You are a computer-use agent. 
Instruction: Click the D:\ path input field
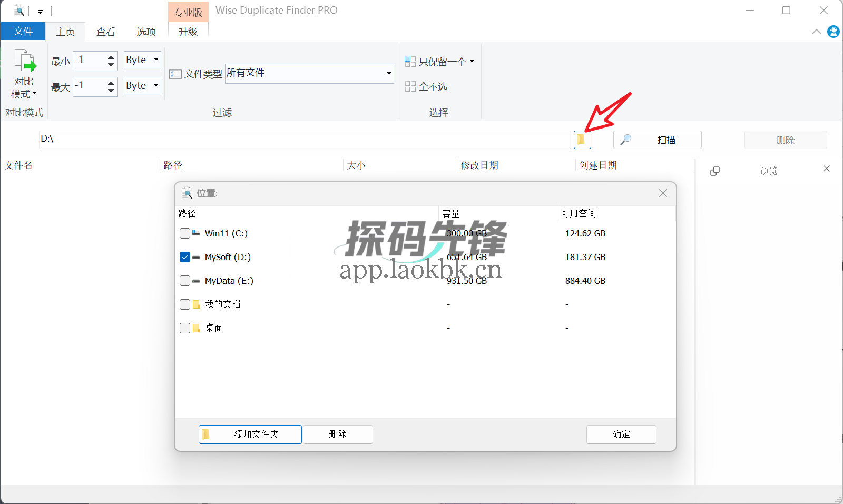(305, 140)
